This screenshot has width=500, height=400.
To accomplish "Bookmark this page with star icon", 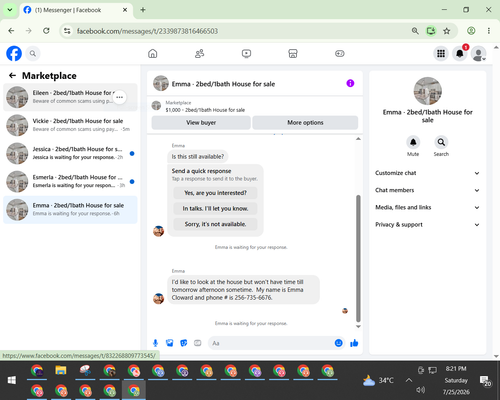I will [447, 31].
